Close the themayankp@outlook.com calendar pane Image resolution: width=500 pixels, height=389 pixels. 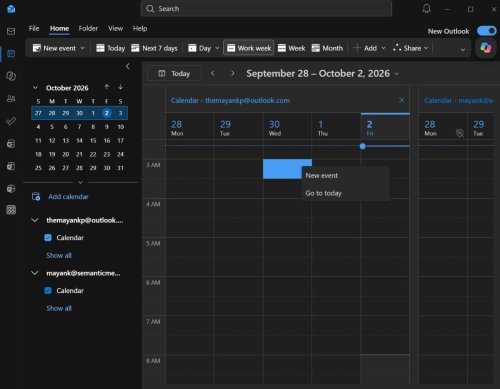coord(402,100)
